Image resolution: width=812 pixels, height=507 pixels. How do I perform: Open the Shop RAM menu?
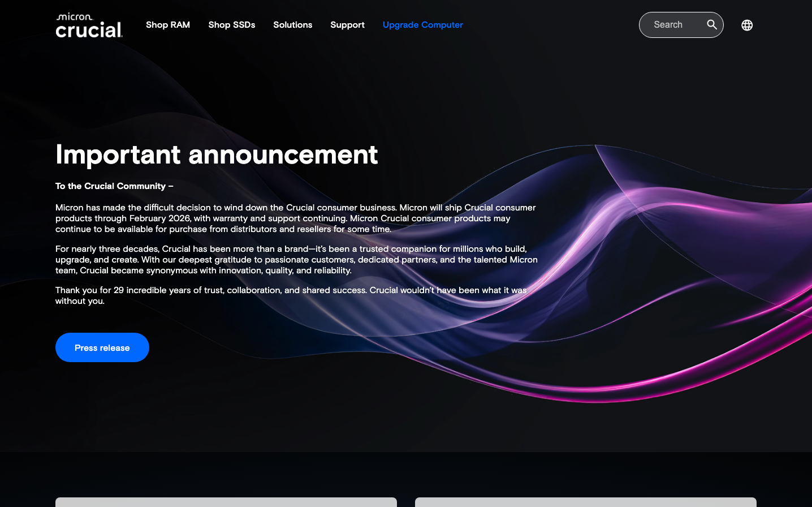click(x=168, y=25)
